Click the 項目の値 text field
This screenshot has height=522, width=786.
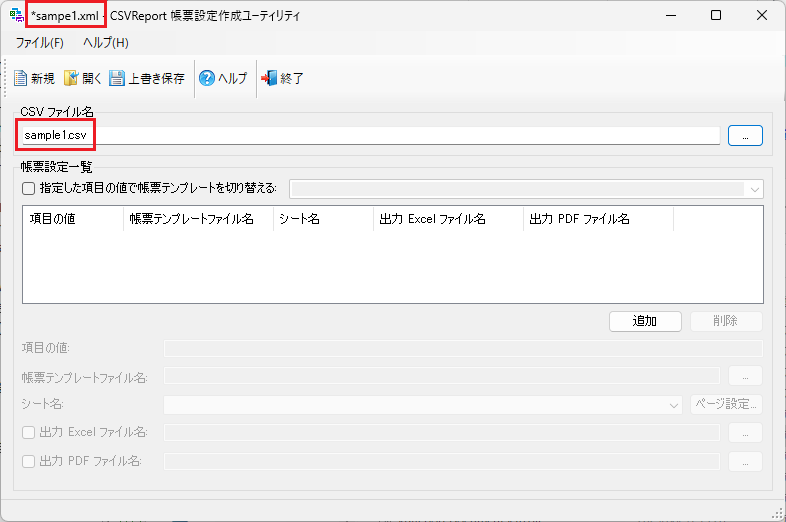click(463, 348)
